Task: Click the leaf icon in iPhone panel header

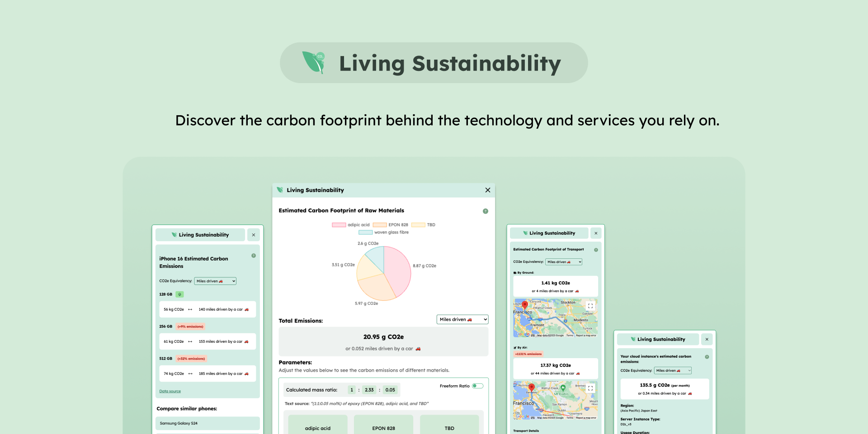Action: pyautogui.click(x=174, y=235)
